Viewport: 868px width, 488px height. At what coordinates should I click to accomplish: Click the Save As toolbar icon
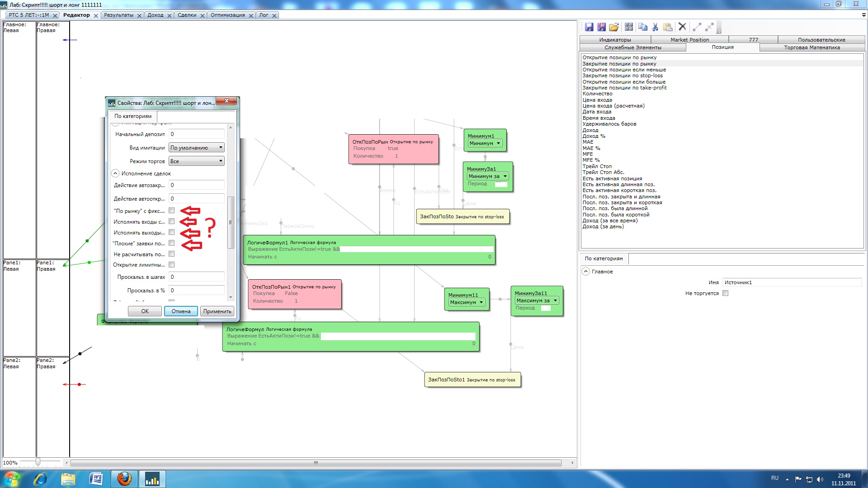coord(601,27)
